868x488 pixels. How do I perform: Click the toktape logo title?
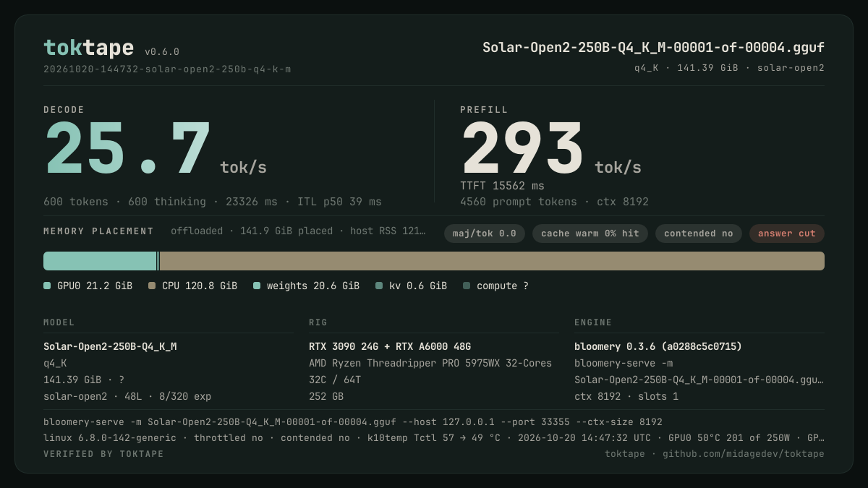[x=88, y=48]
